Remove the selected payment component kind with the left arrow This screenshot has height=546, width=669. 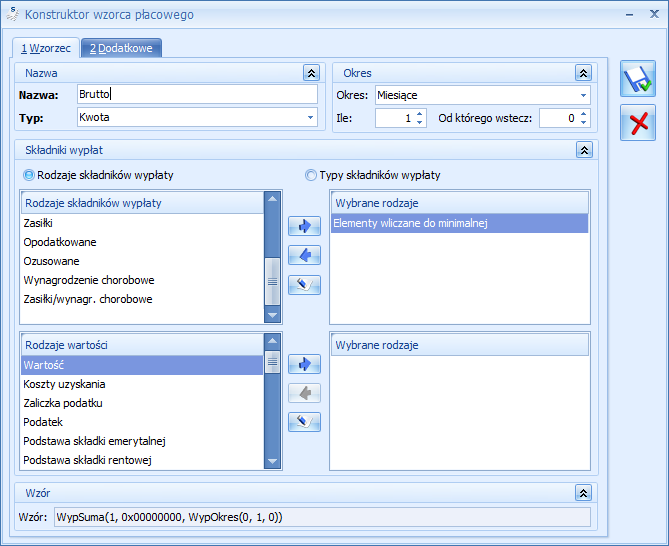[x=304, y=255]
